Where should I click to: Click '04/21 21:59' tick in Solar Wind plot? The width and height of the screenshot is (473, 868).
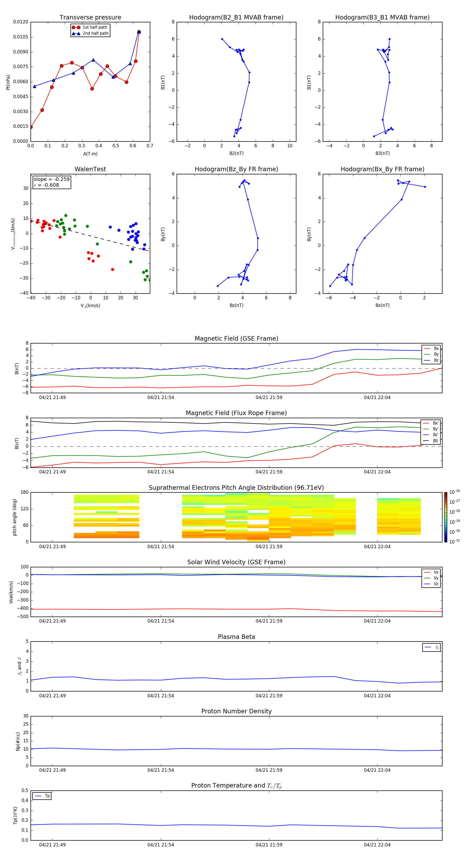pyautogui.click(x=269, y=621)
